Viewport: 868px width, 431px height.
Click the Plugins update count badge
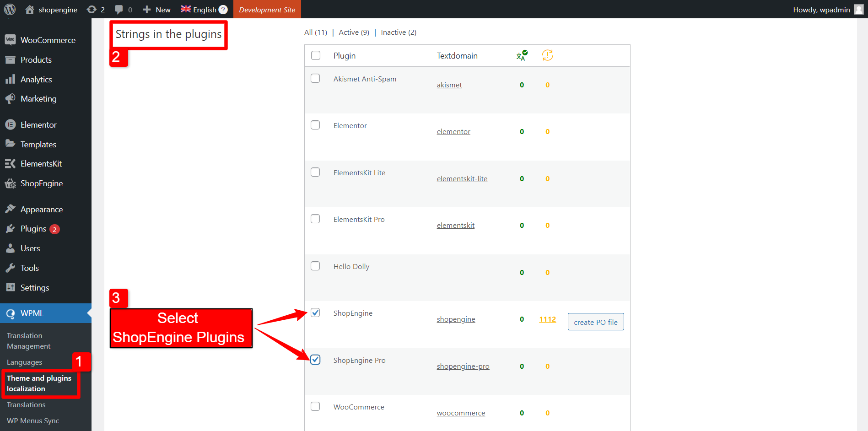(54, 229)
